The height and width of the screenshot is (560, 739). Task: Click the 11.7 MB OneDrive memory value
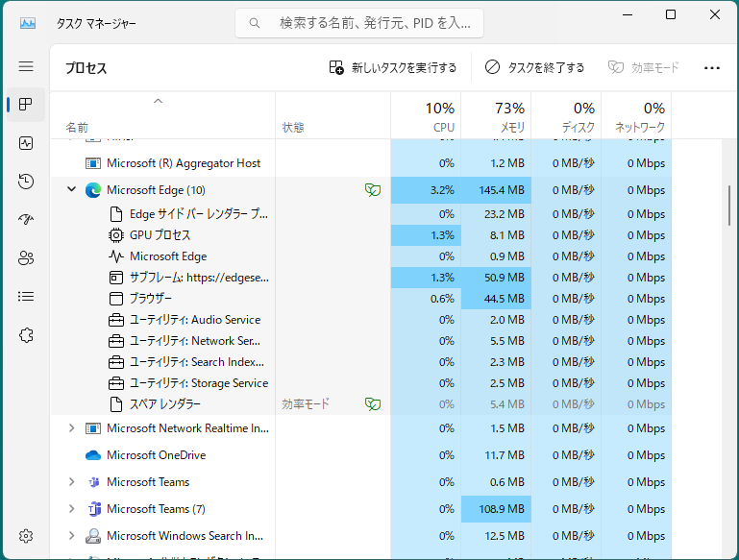point(505,455)
